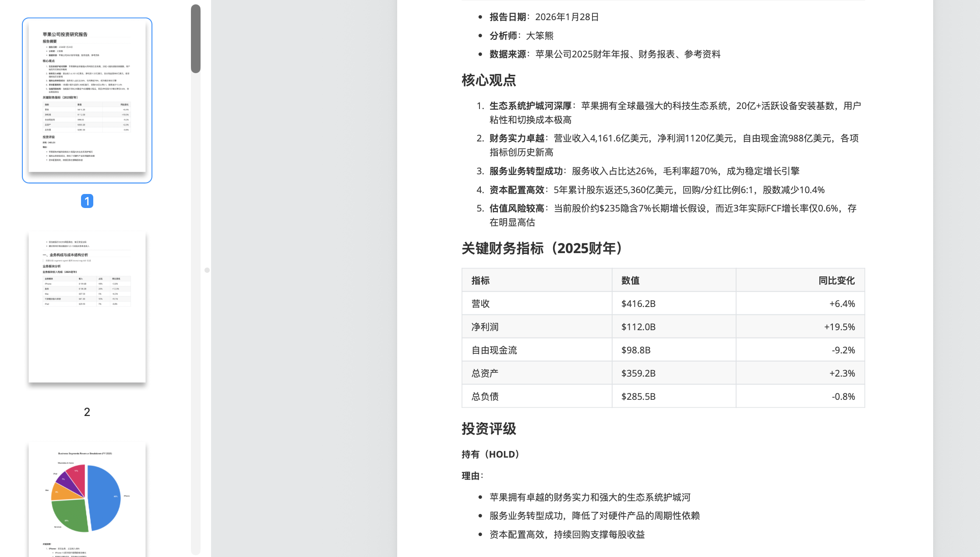
Task: Click the 同比变化 column header
Action: coord(836,281)
